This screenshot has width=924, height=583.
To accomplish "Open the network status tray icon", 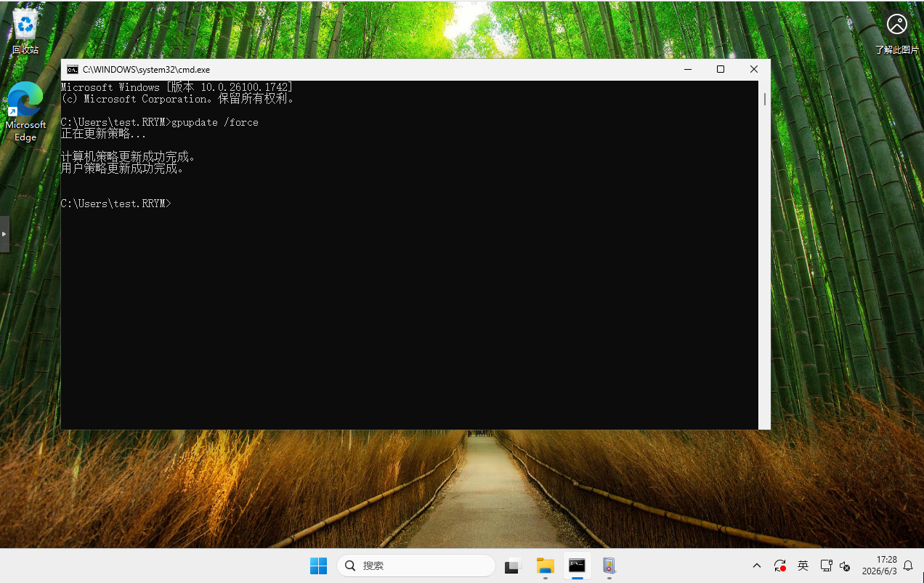I will pyautogui.click(x=826, y=566).
